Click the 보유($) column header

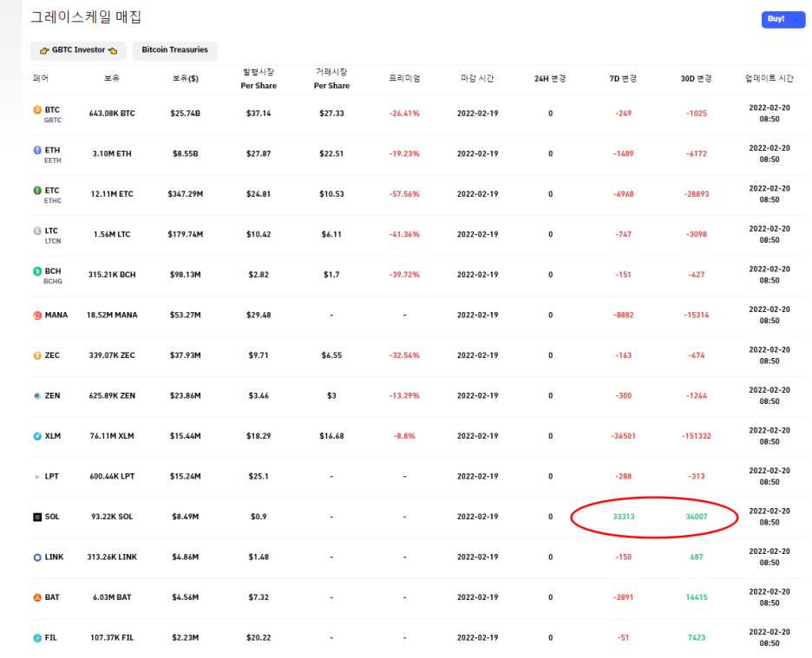click(186, 79)
